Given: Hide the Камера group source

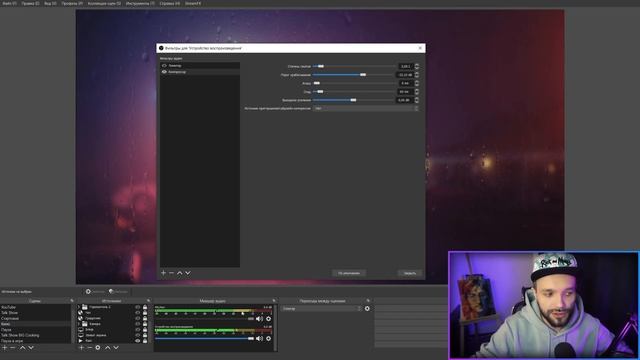Looking at the screenshot, I should point(138,324).
